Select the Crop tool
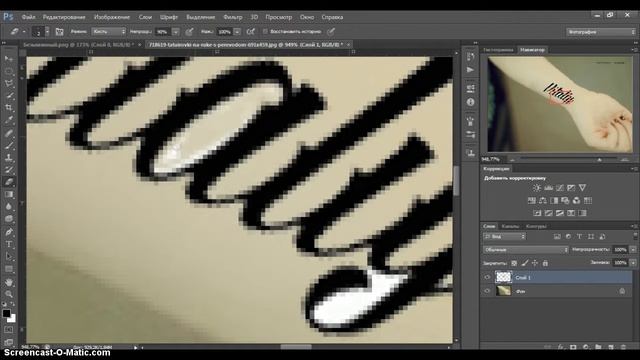Viewport: 640px width, 360px height. click(x=9, y=108)
